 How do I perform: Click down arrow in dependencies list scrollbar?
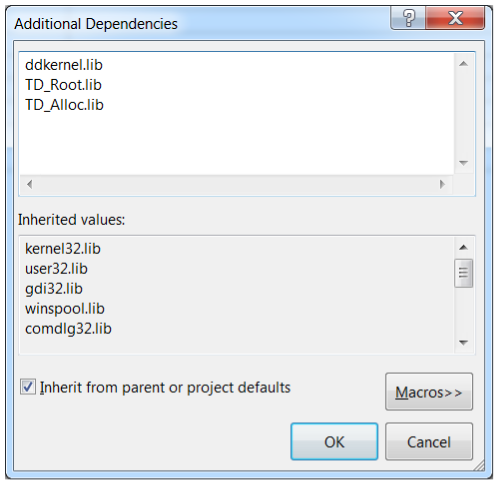click(463, 163)
